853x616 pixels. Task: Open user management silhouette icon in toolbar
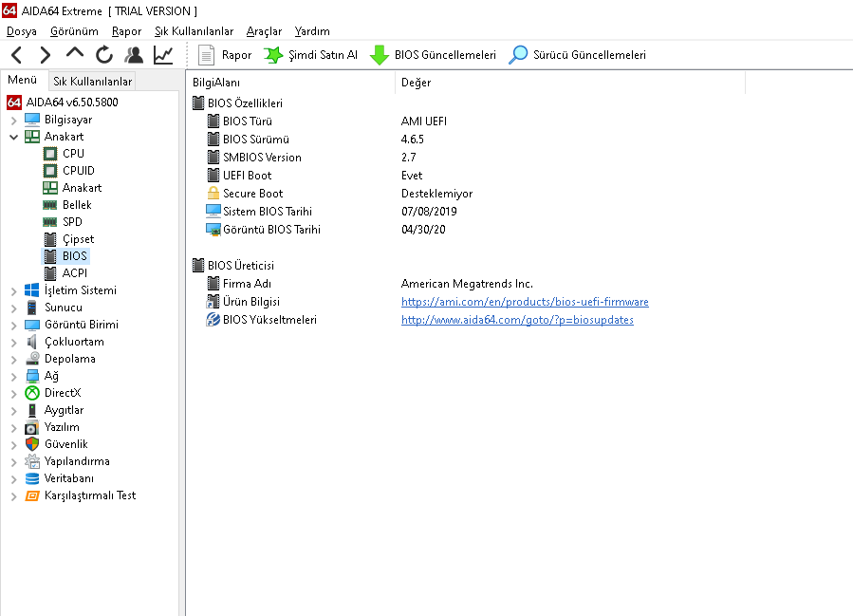click(134, 55)
